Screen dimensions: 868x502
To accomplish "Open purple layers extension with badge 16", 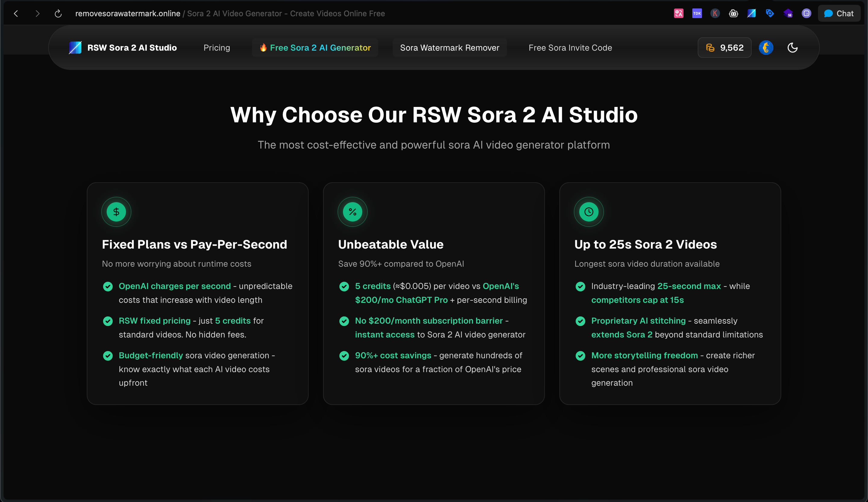I will click(788, 14).
